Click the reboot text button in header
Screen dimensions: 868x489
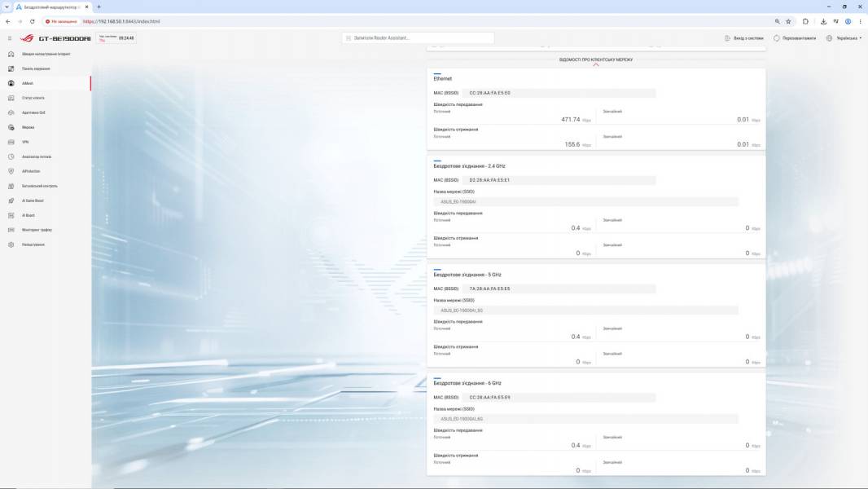(799, 38)
